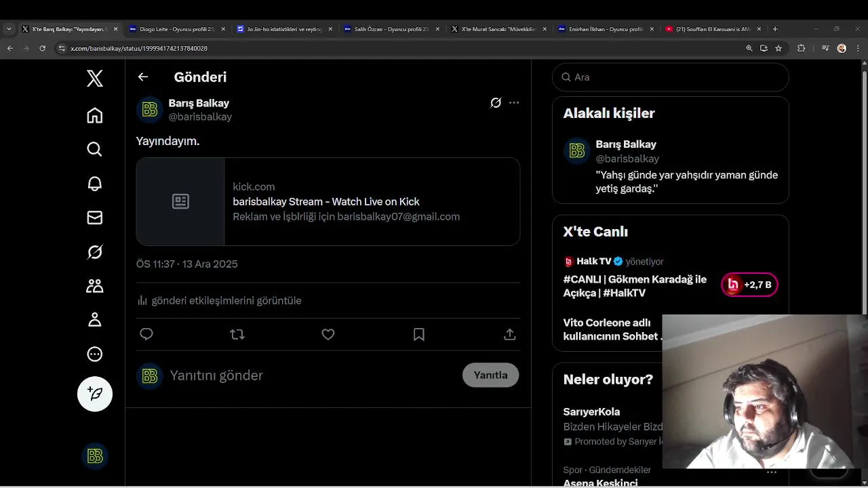868x488 pixels.
Task: Click the X logo in the sidebar
Action: click(x=95, y=79)
